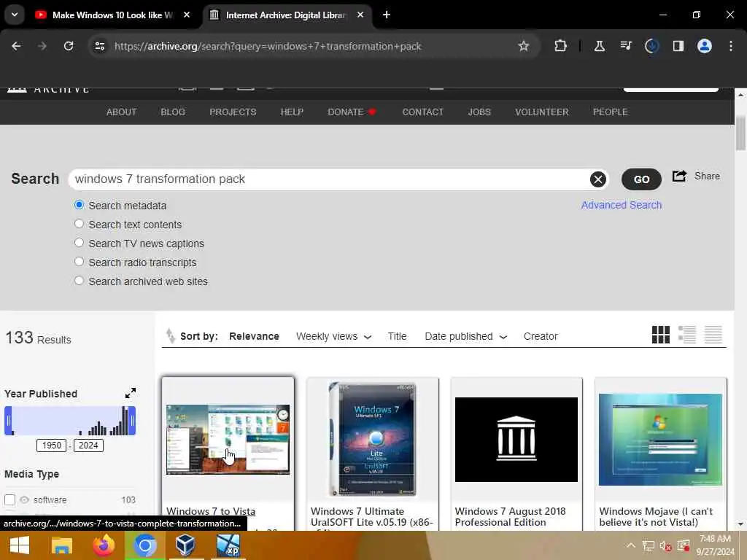Reload the archive.org page
Image resolution: width=747 pixels, height=560 pixels.
click(x=69, y=46)
